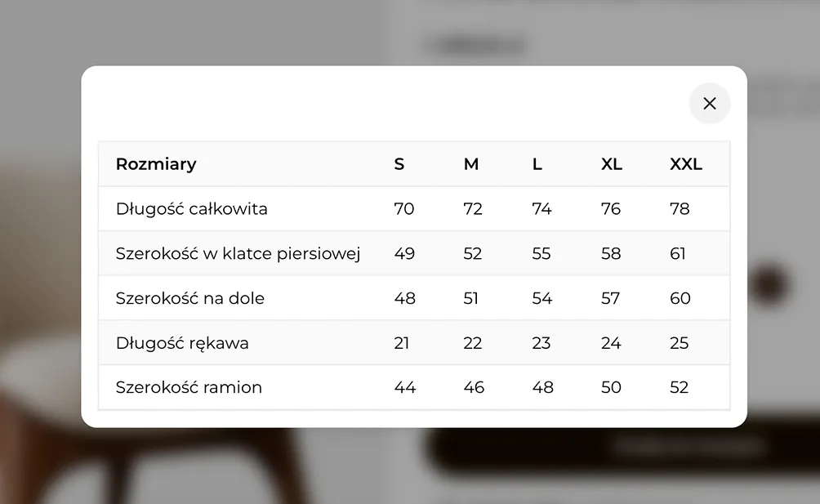Click bottom width value 54 for L
The image size is (820, 504).
541,298
